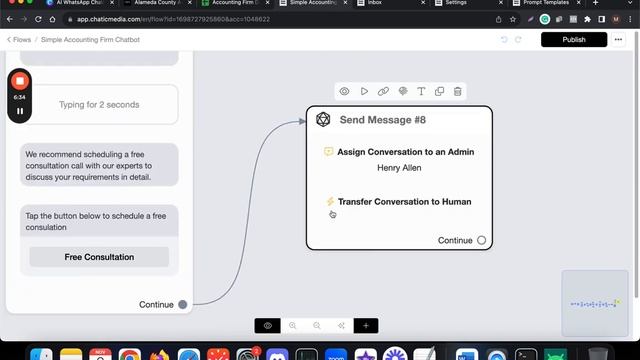Open Microsoft Word from the dock

pyautogui.click(x=467, y=355)
